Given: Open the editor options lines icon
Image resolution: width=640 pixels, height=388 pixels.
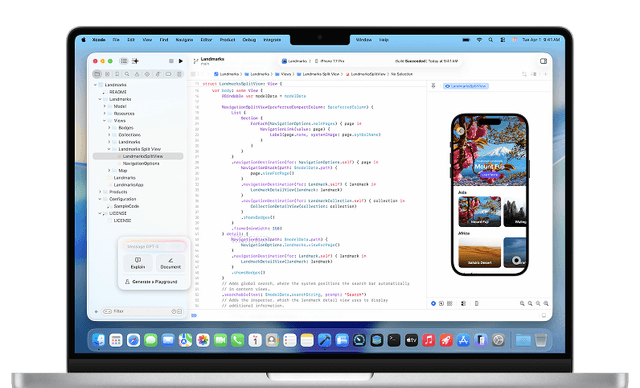Looking at the screenshot, I should coord(534,74).
